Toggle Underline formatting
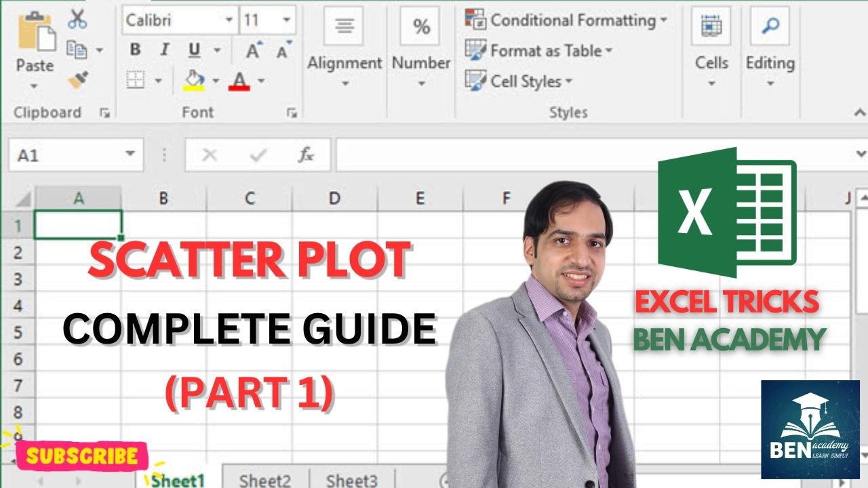The width and height of the screenshot is (868, 488). click(195, 50)
